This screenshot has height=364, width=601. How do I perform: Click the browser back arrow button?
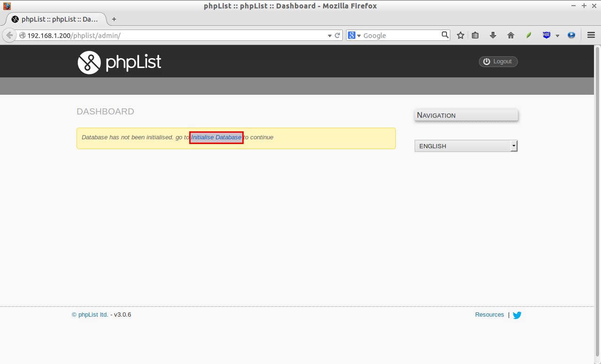[9, 35]
